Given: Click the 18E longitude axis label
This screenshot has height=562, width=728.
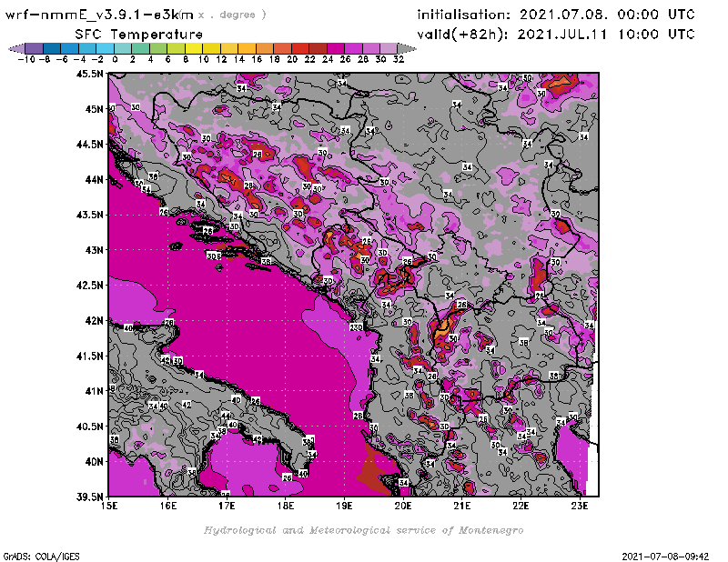Looking at the screenshot, I should tap(286, 506).
